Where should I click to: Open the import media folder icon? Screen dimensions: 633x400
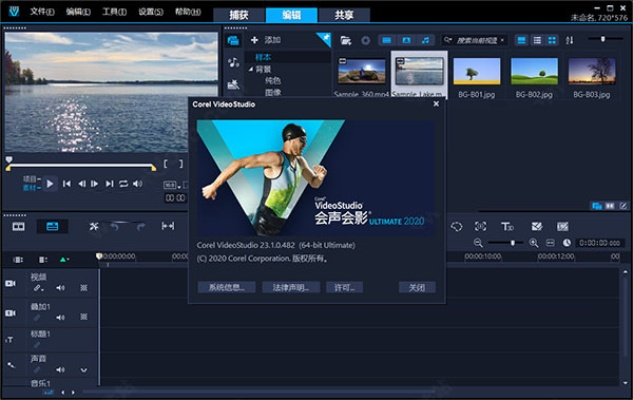point(345,40)
